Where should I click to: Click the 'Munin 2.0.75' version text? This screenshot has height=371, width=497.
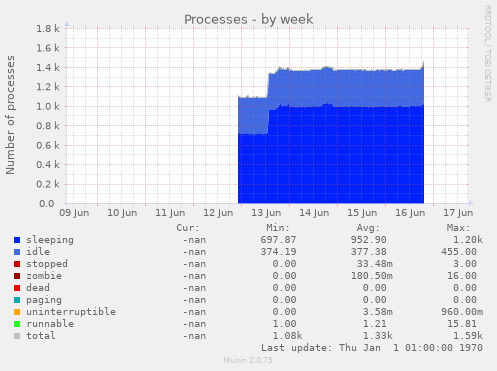pyautogui.click(x=248, y=360)
